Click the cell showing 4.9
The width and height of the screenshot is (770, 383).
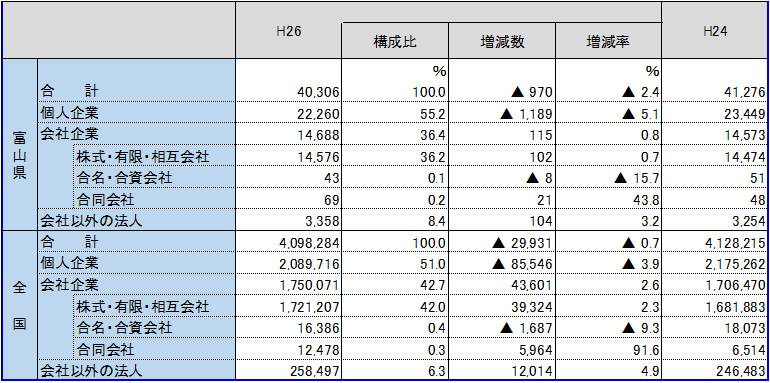point(608,370)
